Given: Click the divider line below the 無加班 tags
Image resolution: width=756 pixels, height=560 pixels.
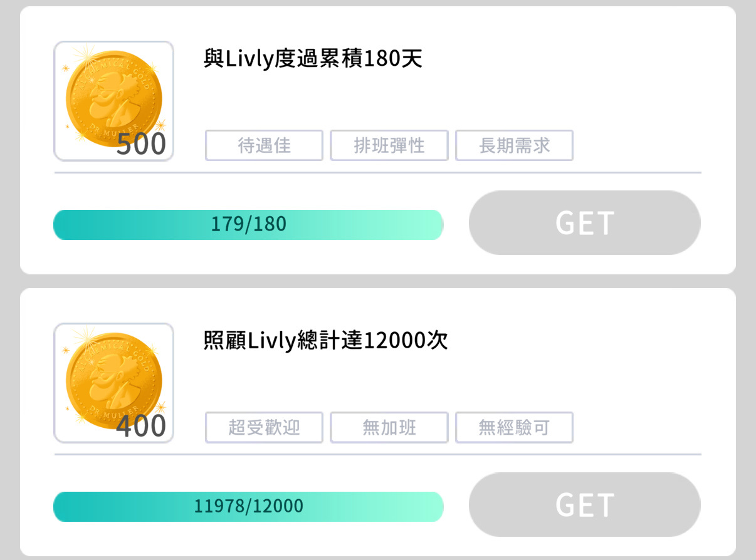Looking at the screenshot, I should click(x=377, y=454).
